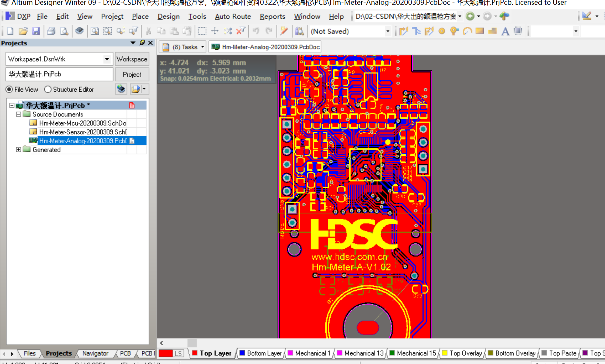Place pad icon in wiring toolbar
Screen dimensions: 605x364
[442, 31]
